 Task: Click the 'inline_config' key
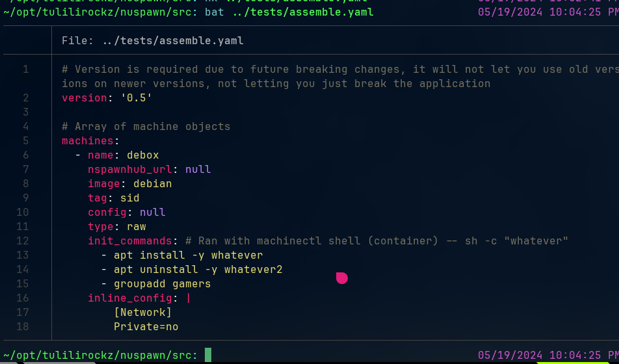click(x=130, y=298)
